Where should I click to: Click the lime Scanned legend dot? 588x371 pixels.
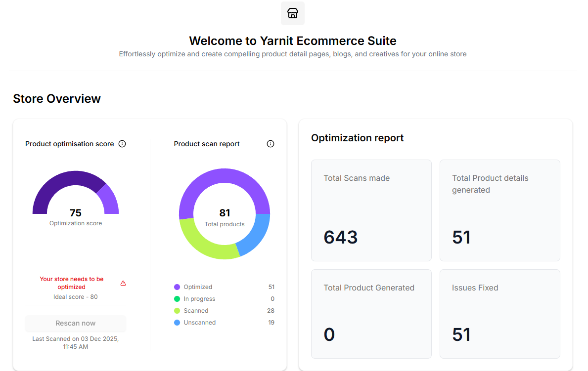pos(177,311)
